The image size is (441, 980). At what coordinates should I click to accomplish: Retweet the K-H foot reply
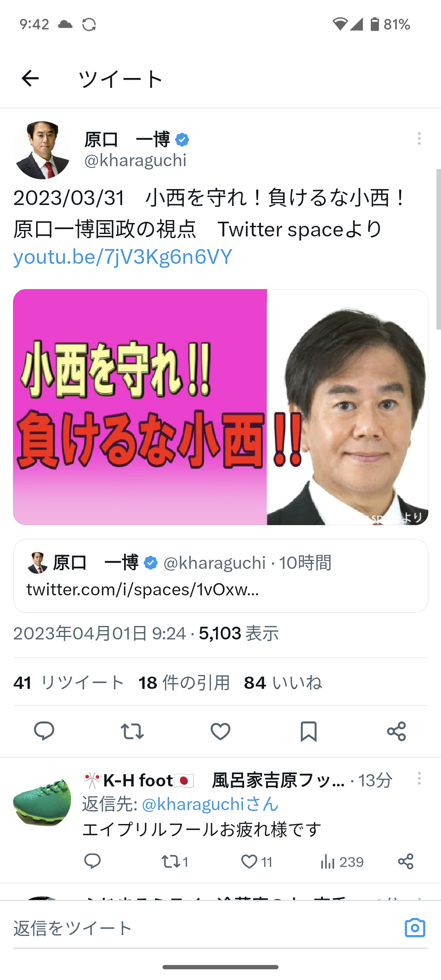(175, 862)
